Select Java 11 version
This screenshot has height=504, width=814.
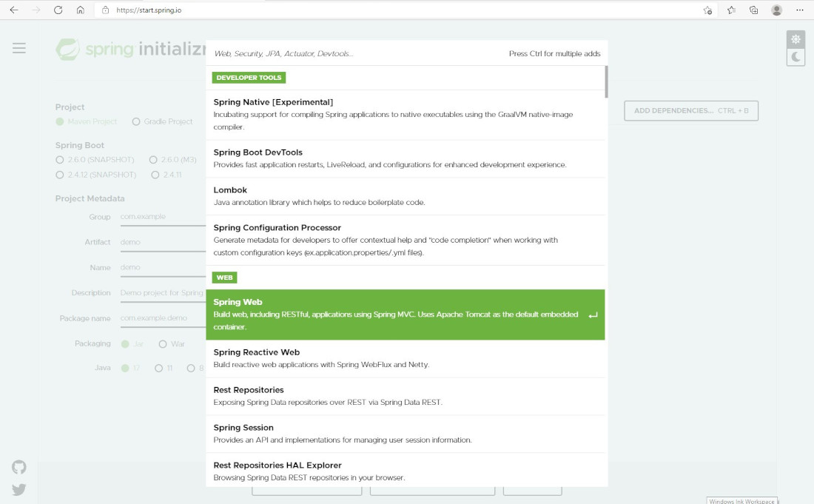pos(158,369)
